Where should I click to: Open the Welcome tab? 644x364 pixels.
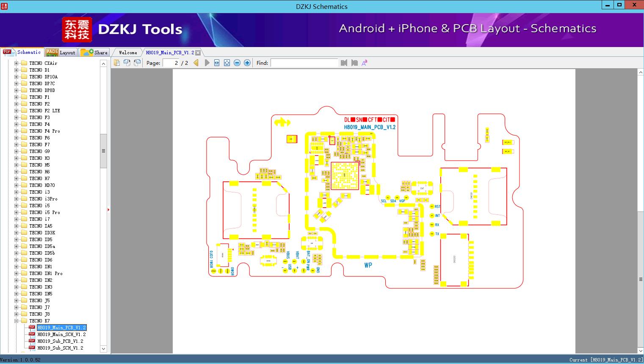(x=128, y=53)
